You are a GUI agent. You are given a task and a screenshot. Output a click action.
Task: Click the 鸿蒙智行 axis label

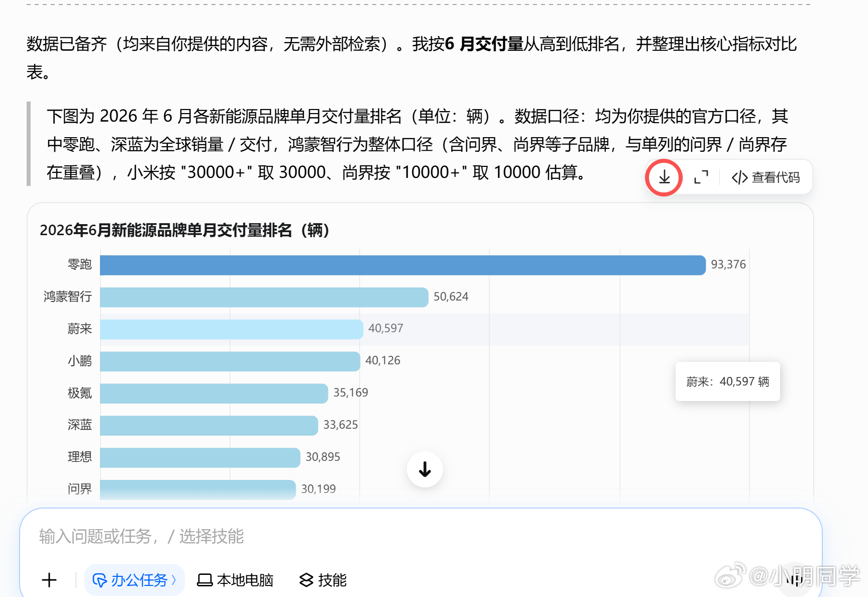coord(68,296)
